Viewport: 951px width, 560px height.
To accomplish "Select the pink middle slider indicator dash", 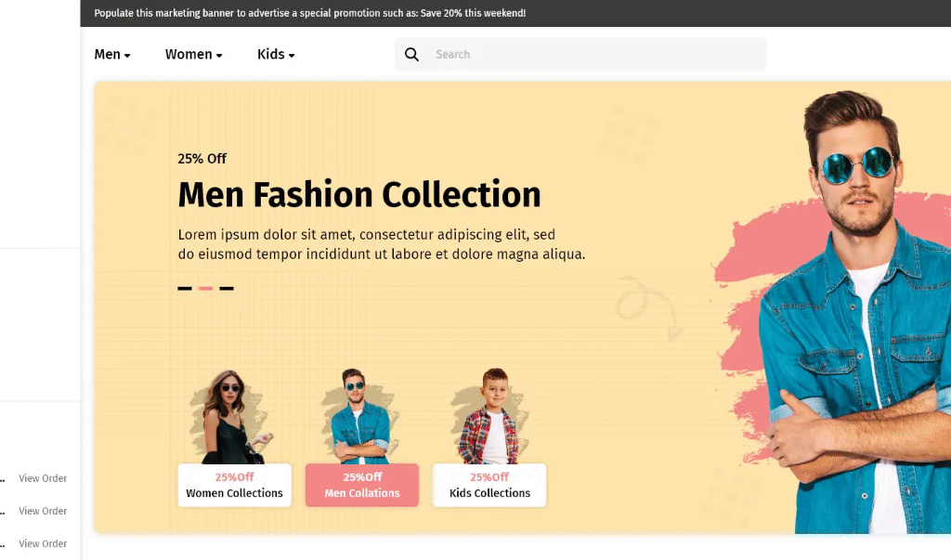I will point(205,289).
